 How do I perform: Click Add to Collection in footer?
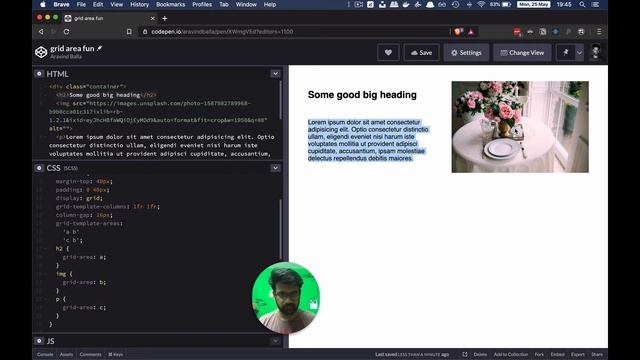pyautogui.click(x=511, y=354)
